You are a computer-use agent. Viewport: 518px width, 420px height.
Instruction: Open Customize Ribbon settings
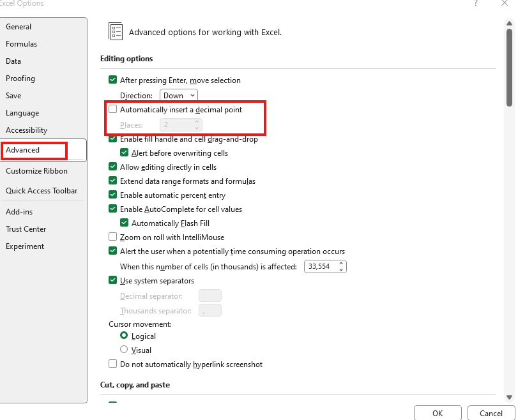36,170
